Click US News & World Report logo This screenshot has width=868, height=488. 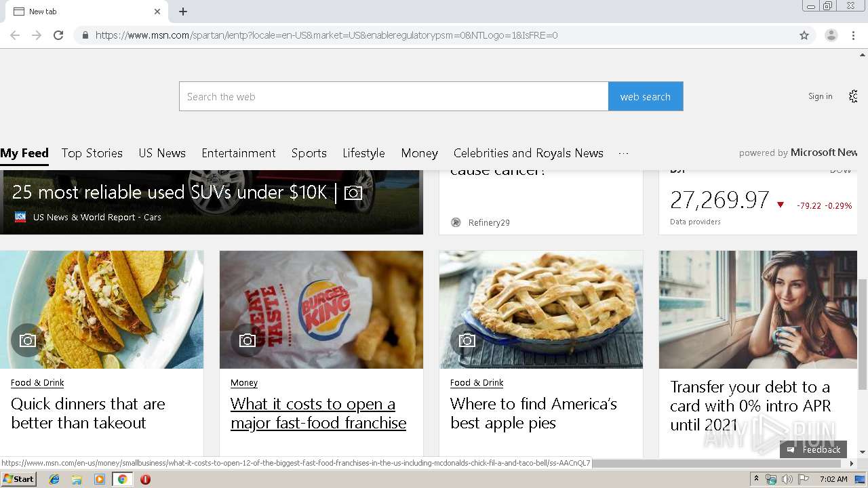tap(20, 217)
